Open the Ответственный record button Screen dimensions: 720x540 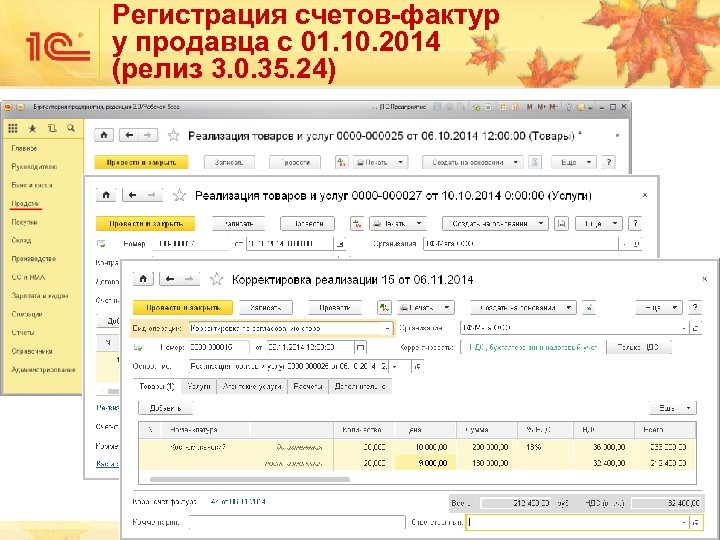(x=696, y=522)
